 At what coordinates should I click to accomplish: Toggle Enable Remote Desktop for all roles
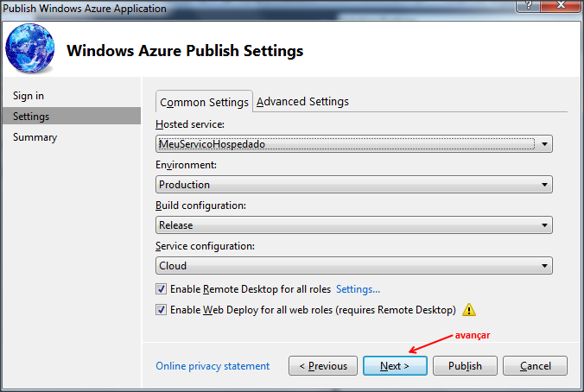[x=161, y=289]
